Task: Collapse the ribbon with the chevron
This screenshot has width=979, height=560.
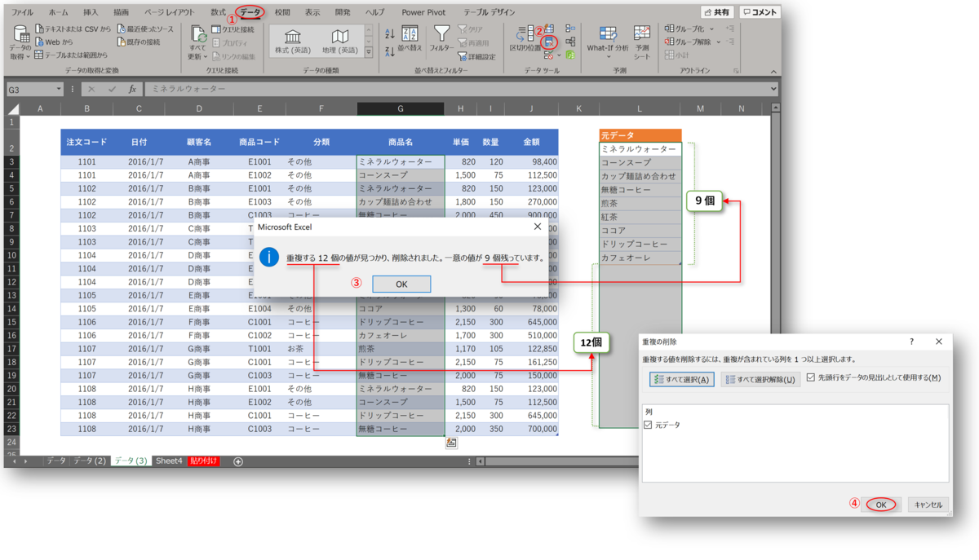Action: (x=773, y=72)
